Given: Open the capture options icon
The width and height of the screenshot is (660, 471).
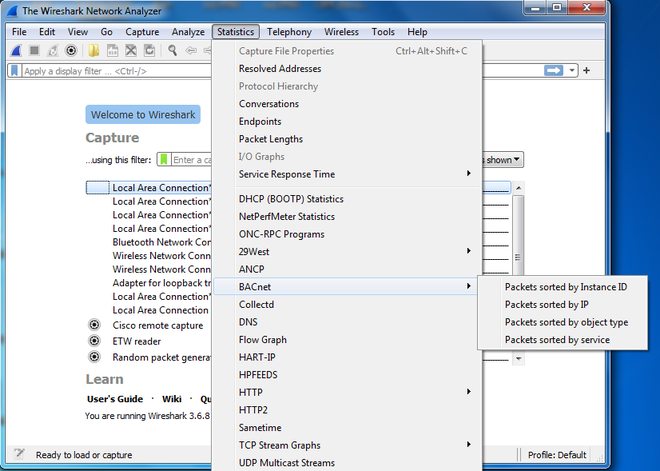Looking at the screenshot, I should click(71, 51).
